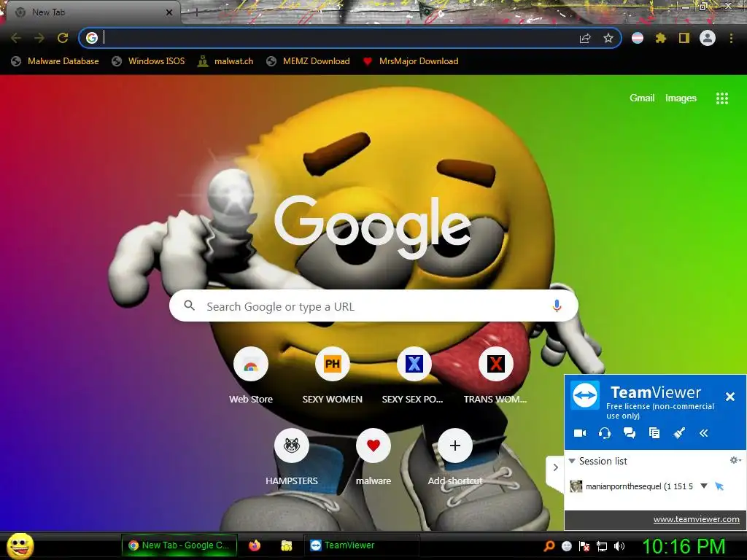The width and height of the screenshot is (747, 560).
Task: Click the browser Forward arrow
Action: 39,38
